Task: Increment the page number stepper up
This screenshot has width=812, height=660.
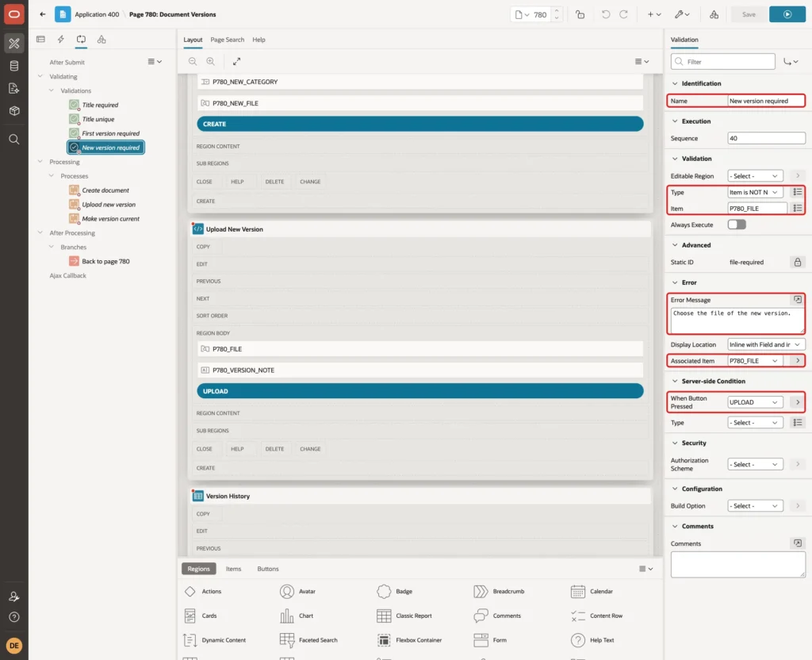Action: point(557,10)
